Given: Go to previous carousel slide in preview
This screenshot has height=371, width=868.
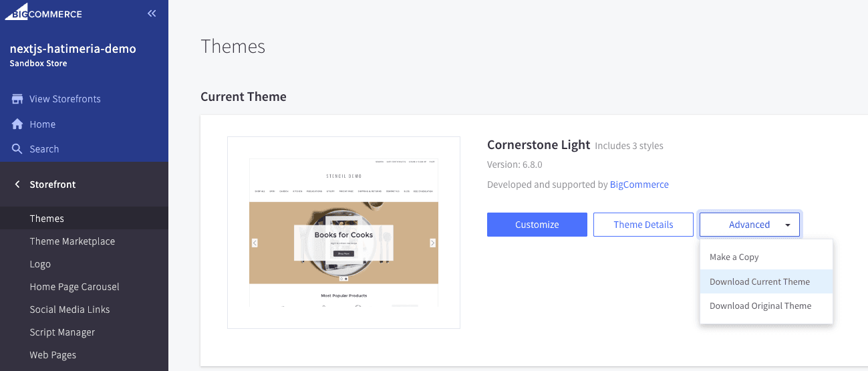Looking at the screenshot, I should [255, 243].
